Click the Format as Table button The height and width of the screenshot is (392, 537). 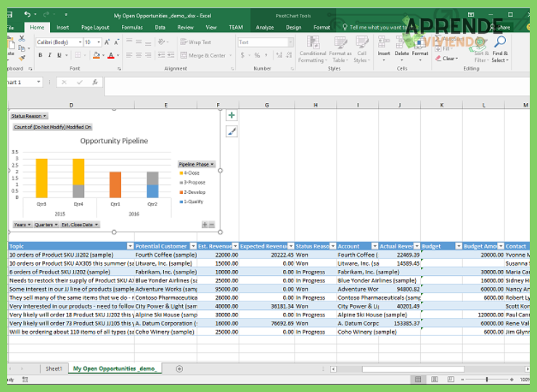coord(340,49)
